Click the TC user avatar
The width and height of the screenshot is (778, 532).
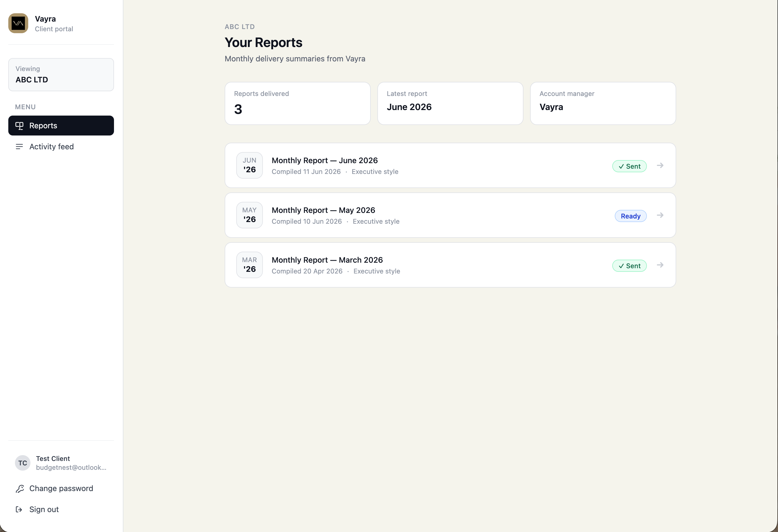(x=23, y=463)
